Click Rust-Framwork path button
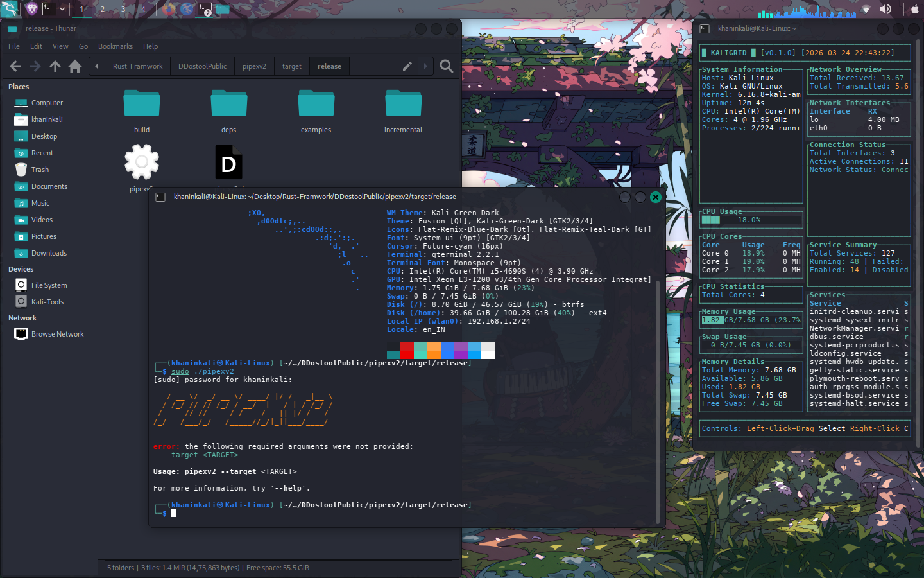This screenshot has height=578, width=924. 137,66
